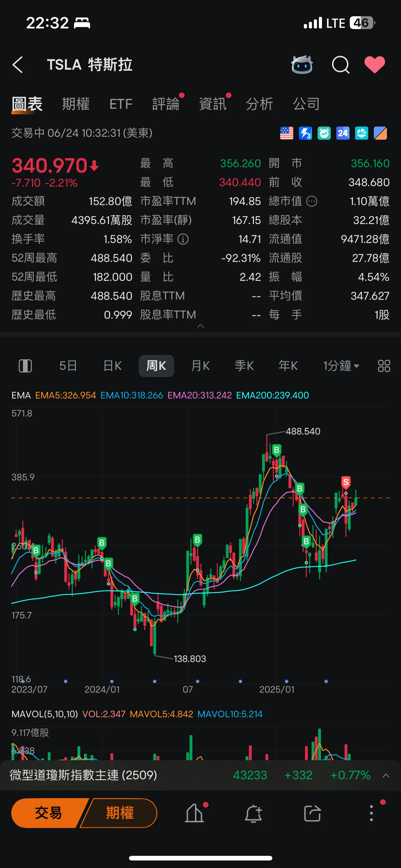Viewport: 401px width, 868px height.
Task: Tap the EMA5:326.954 indicator label
Action: [66, 395]
